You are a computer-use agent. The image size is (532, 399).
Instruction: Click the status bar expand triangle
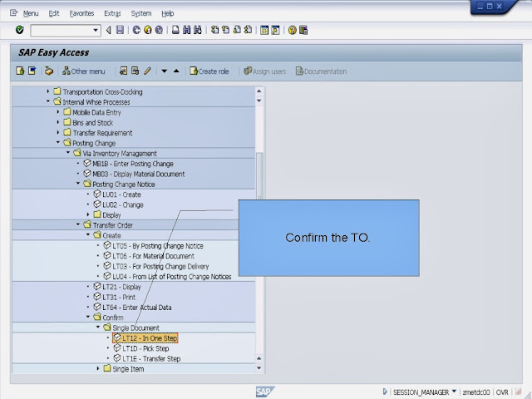[385, 392]
